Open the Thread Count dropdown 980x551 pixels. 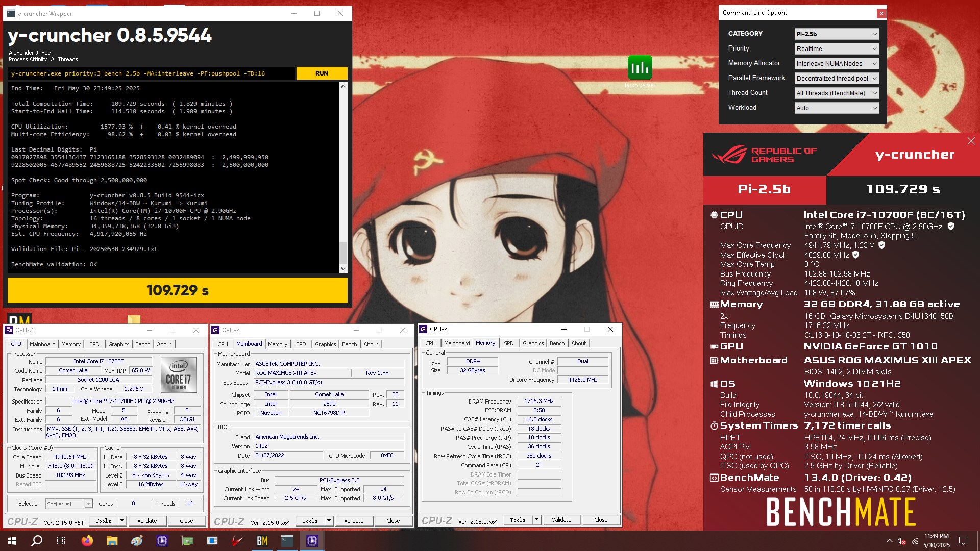[837, 93]
